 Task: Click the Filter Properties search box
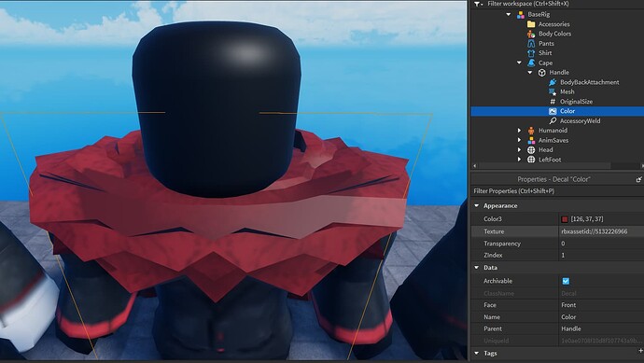click(x=557, y=191)
